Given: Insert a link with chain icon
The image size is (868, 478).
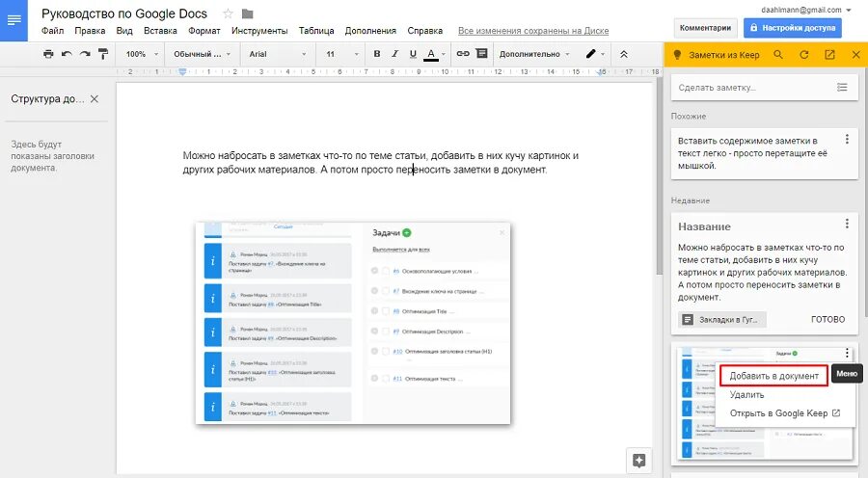Looking at the screenshot, I should tap(463, 54).
